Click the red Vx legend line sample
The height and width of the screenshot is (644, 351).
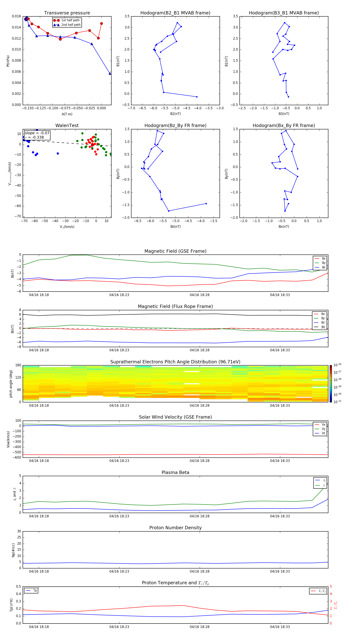tap(317, 424)
